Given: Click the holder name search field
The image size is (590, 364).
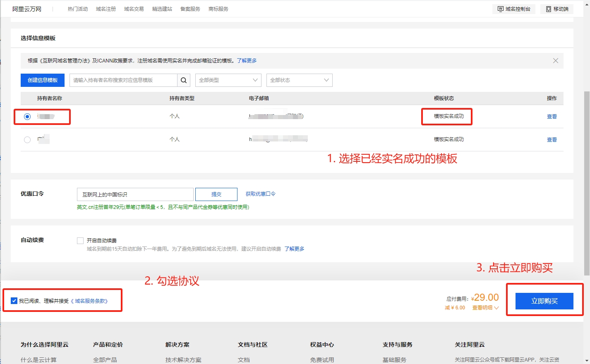Looking at the screenshot, I should [x=123, y=80].
